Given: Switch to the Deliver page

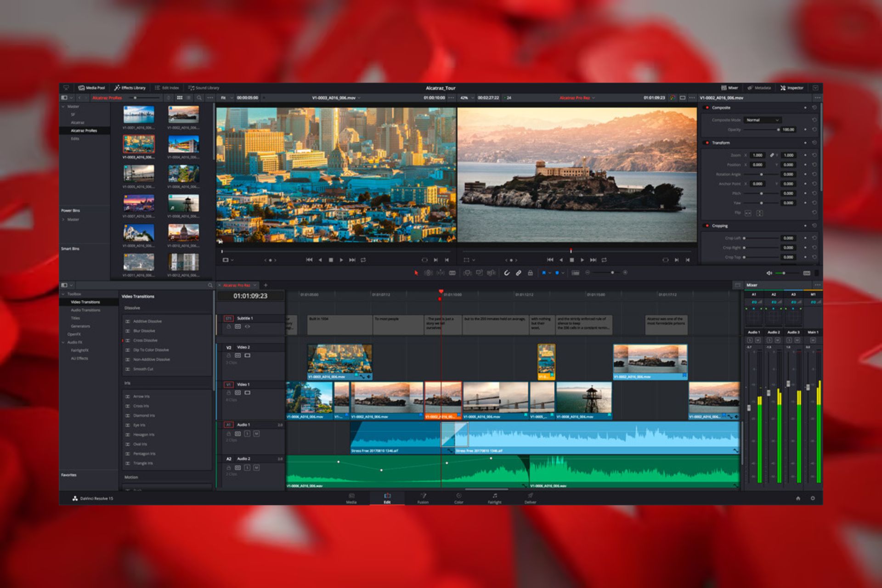Looking at the screenshot, I should click(531, 498).
